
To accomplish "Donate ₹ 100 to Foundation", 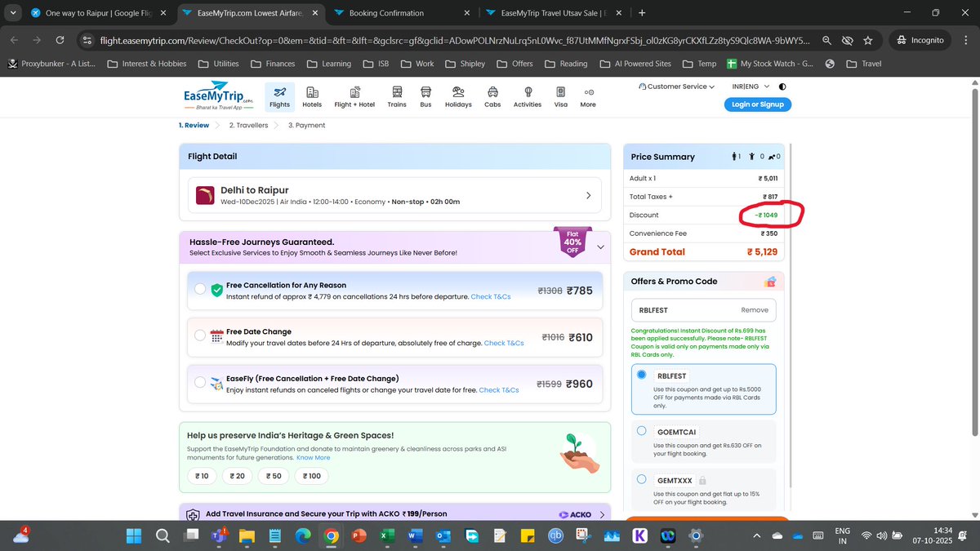I will tap(311, 476).
